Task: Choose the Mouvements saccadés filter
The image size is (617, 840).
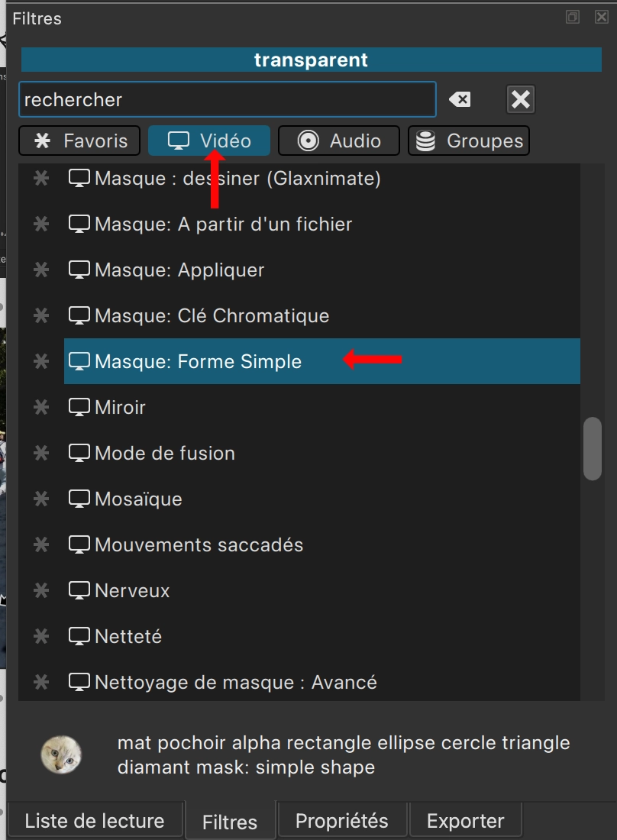Action: 199,544
